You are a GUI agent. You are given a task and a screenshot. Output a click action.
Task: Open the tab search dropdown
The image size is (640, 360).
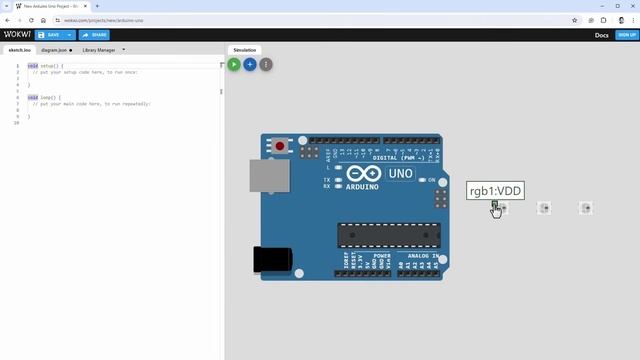pos(7,6)
